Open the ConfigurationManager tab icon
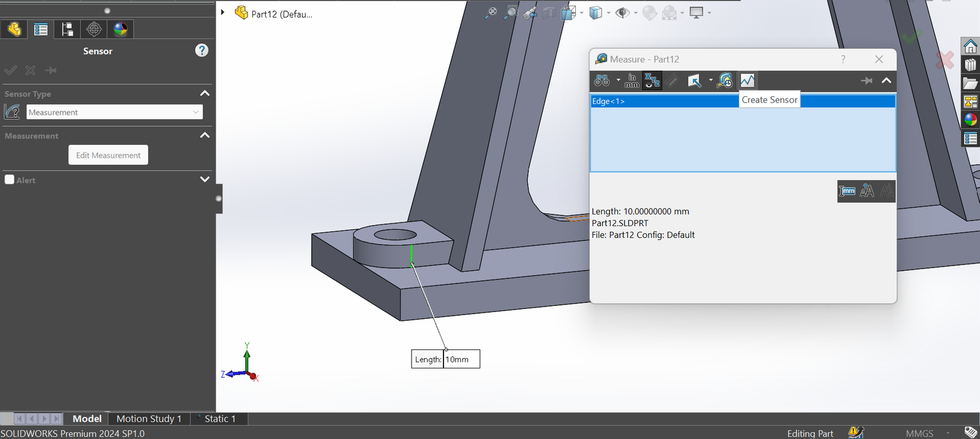This screenshot has height=439, width=980. pyautogui.click(x=67, y=29)
